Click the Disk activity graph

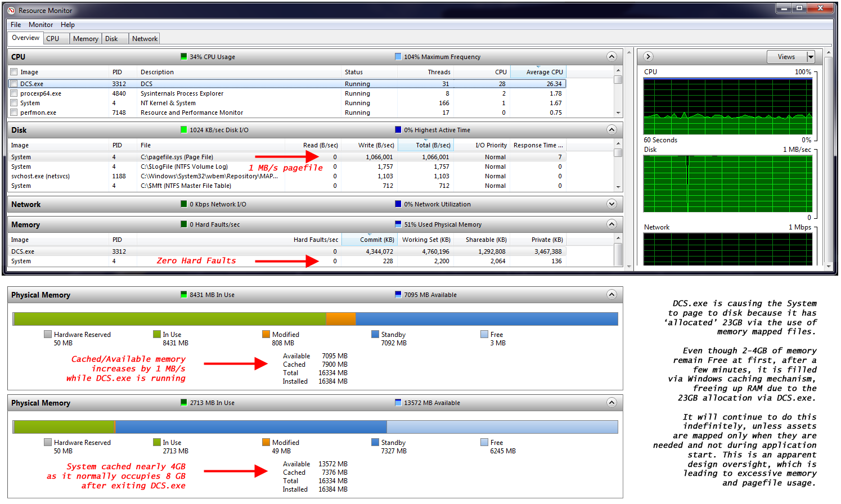727,184
